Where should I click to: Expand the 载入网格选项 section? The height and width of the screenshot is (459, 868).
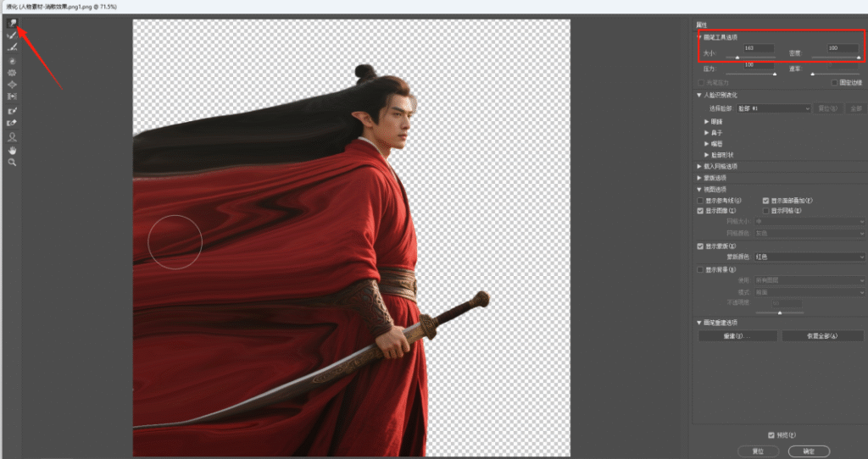tap(699, 167)
